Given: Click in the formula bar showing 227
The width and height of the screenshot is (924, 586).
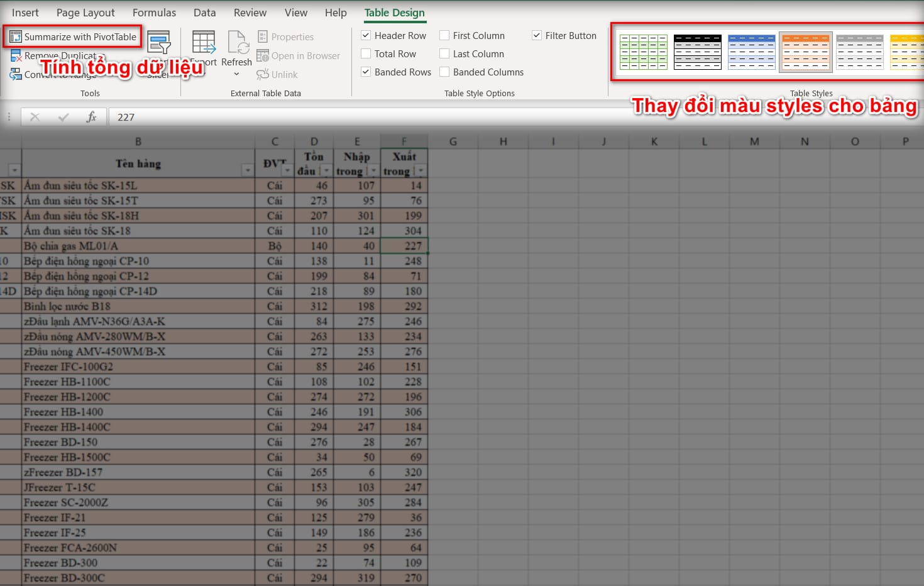Looking at the screenshot, I should click(x=515, y=117).
